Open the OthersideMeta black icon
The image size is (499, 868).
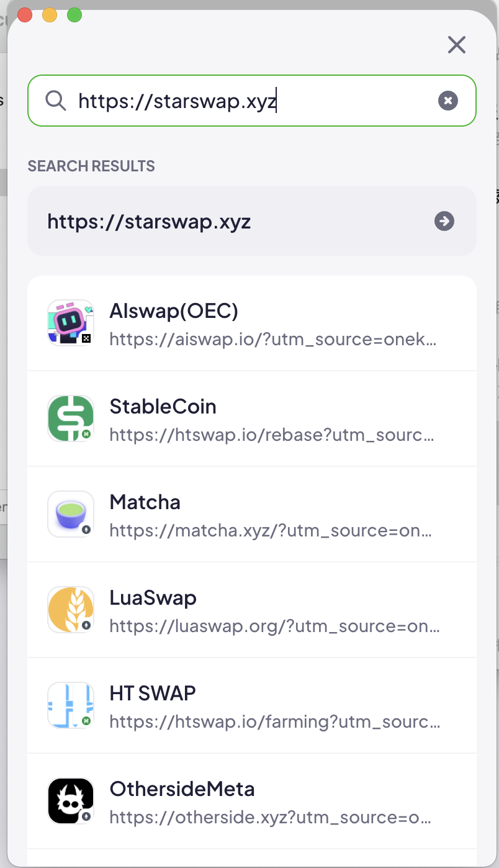coord(71,801)
